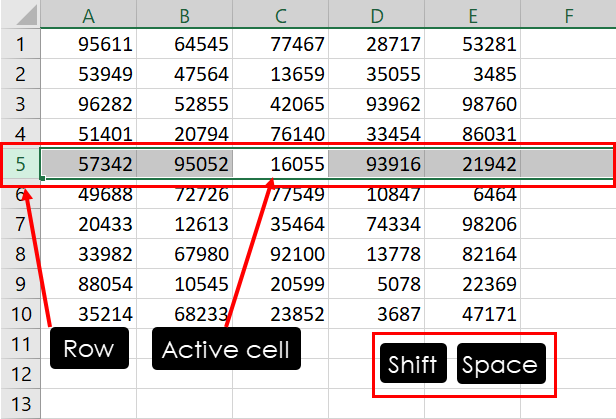Select row 13 header
Image resolution: width=616 pixels, height=419 pixels.
point(20,404)
